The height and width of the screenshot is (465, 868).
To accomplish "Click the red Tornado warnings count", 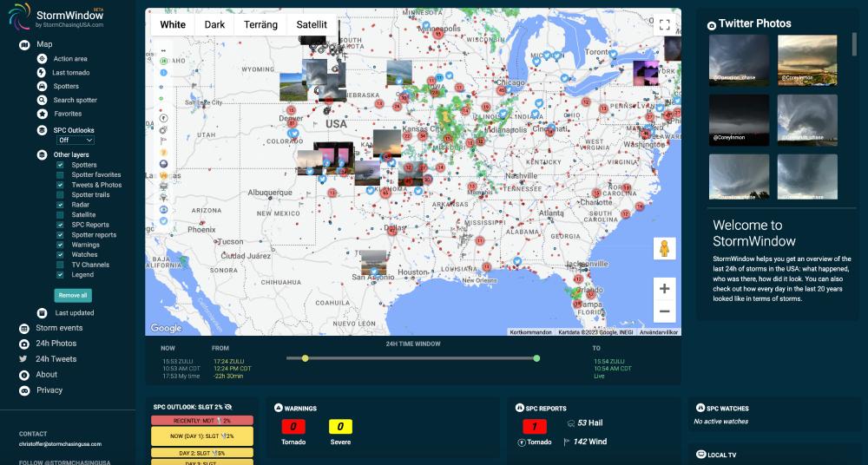I will [293, 427].
